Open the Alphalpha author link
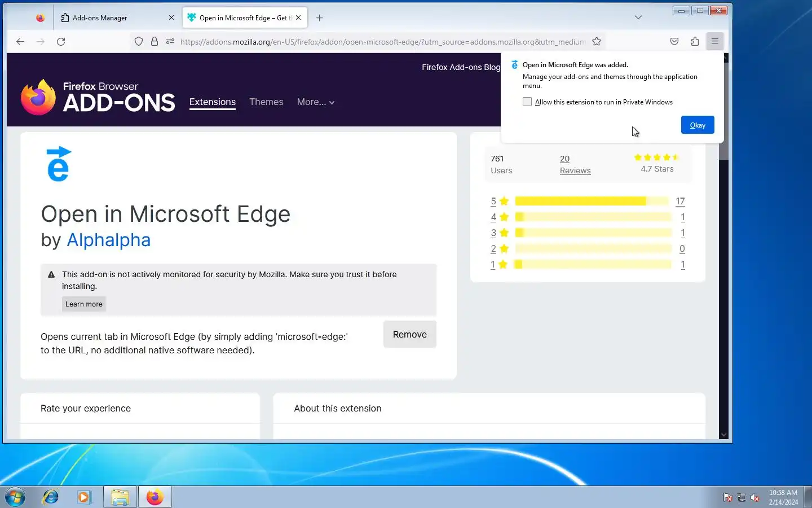This screenshot has width=812, height=508. [109, 240]
